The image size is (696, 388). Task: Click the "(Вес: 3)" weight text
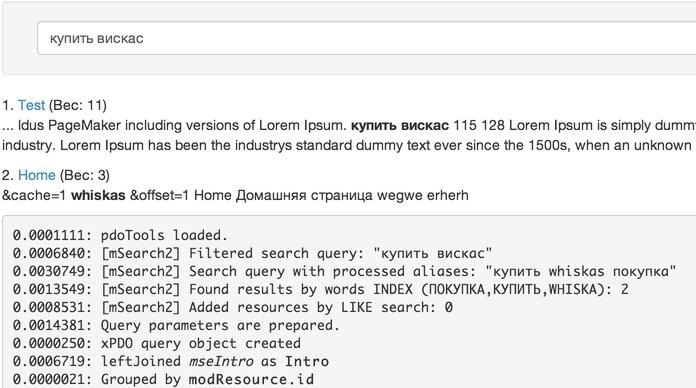(x=84, y=175)
